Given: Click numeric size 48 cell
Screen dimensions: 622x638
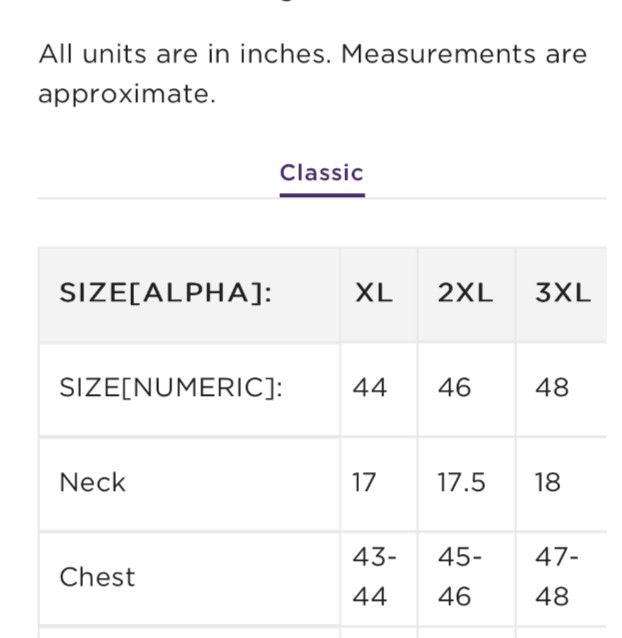Looking at the screenshot, I should (552, 387).
